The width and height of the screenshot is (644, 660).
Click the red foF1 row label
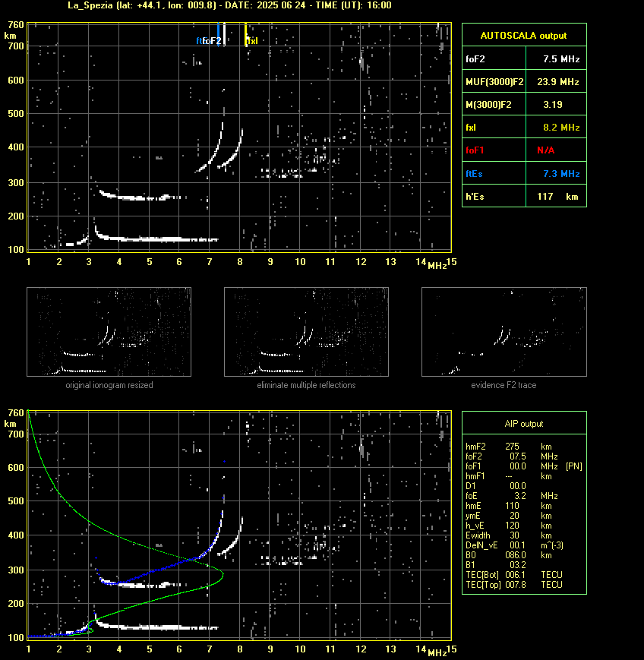tap(475, 150)
